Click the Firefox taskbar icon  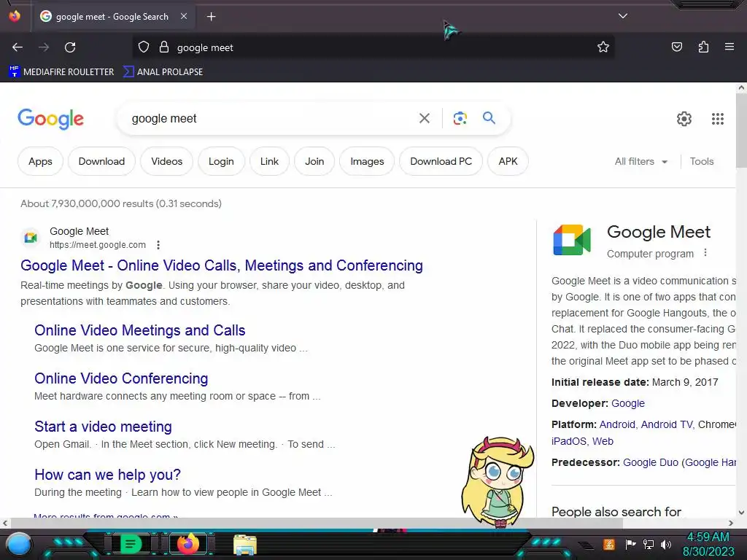tap(187, 544)
